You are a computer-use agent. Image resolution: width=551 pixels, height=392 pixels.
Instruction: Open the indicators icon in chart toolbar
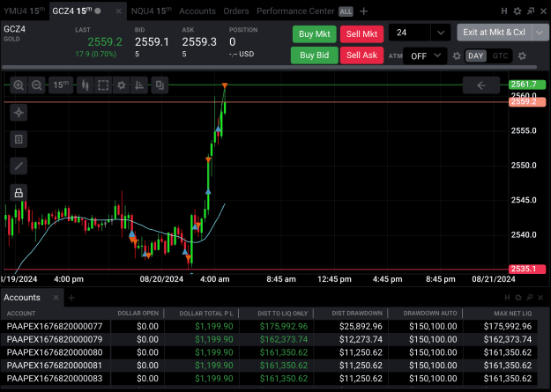pyautogui.click(x=139, y=85)
